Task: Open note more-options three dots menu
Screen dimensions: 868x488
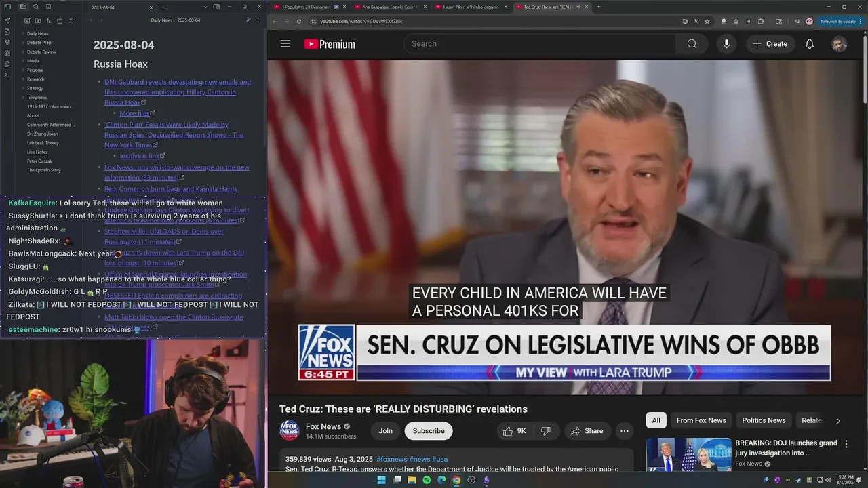Action: [258, 20]
